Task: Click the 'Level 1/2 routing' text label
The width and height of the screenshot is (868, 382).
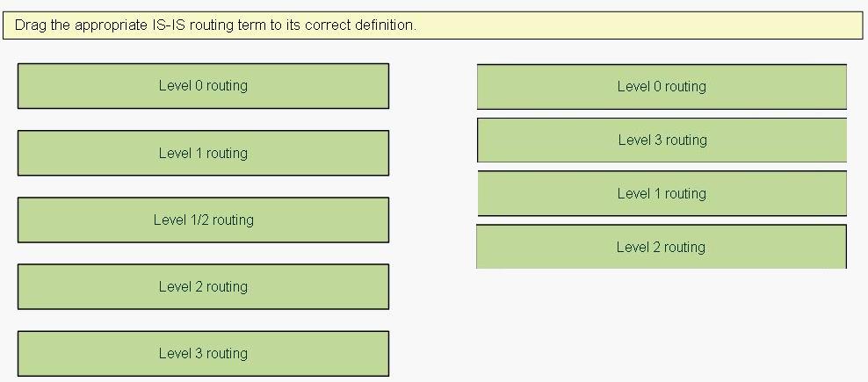Action: pos(204,220)
